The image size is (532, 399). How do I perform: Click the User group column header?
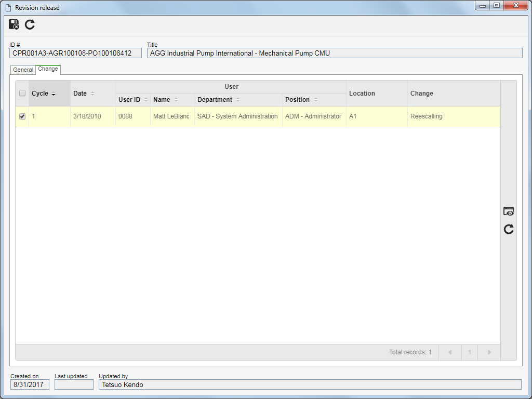pyautogui.click(x=231, y=87)
